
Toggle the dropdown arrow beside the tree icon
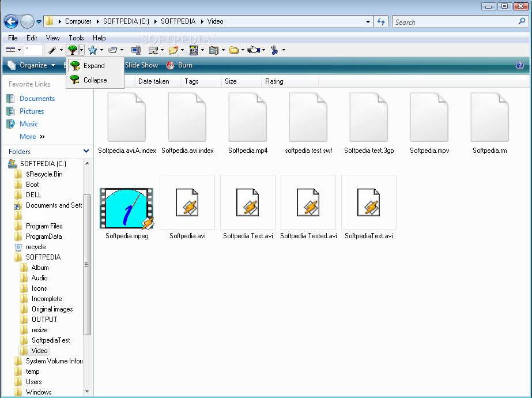click(x=81, y=50)
